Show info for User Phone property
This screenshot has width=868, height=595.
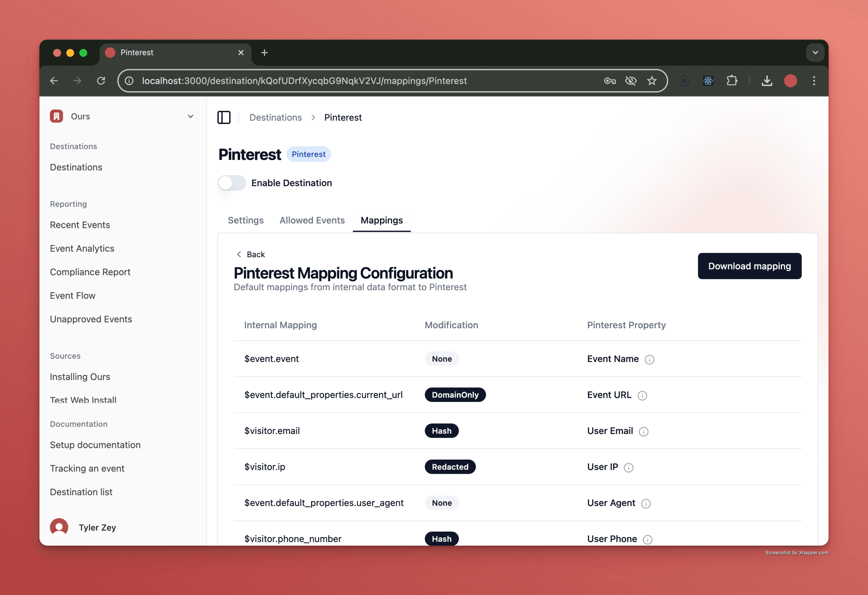647,539
